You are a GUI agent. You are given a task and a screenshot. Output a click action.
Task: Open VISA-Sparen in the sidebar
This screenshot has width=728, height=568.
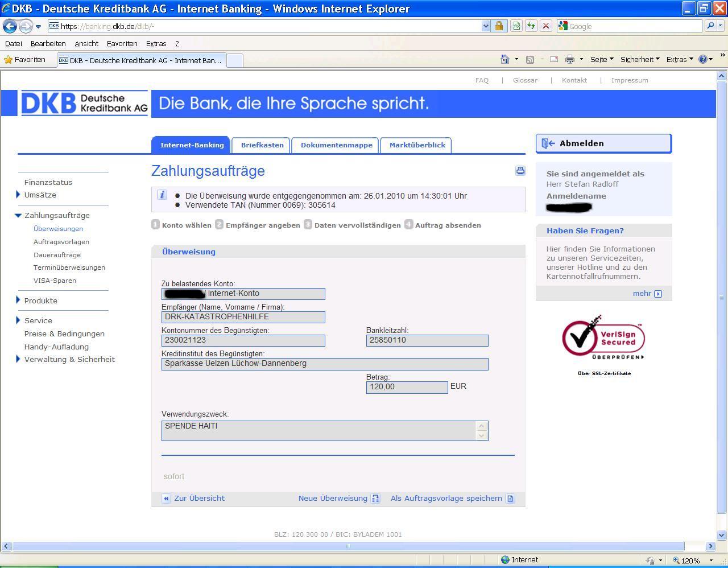[x=55, y=281]
